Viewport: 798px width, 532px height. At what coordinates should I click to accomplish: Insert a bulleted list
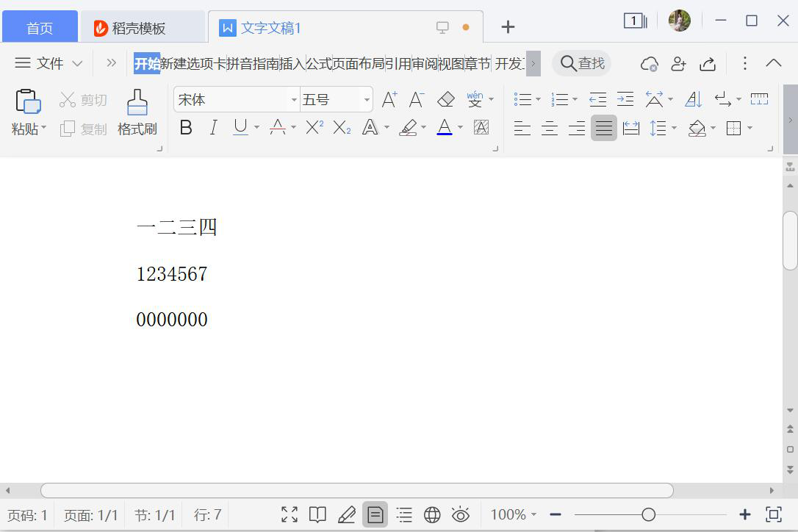click(x=522, y=99)
